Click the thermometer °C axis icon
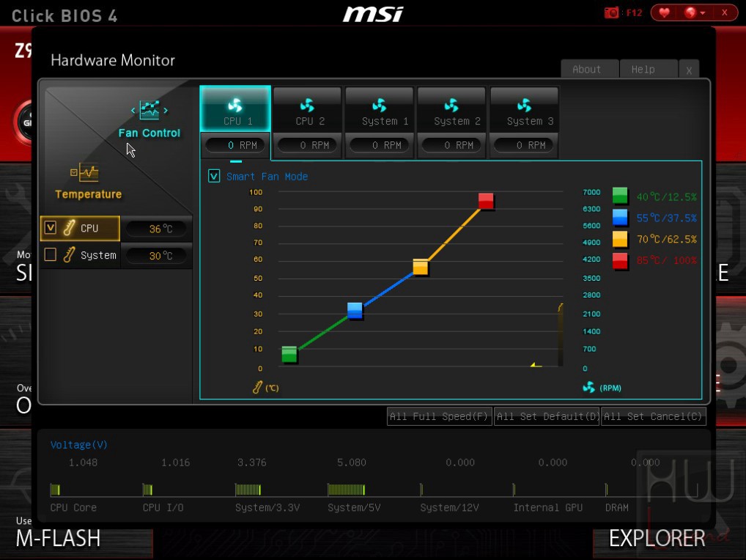The width and height of the screenshot is (746, 560). (257, 387)
